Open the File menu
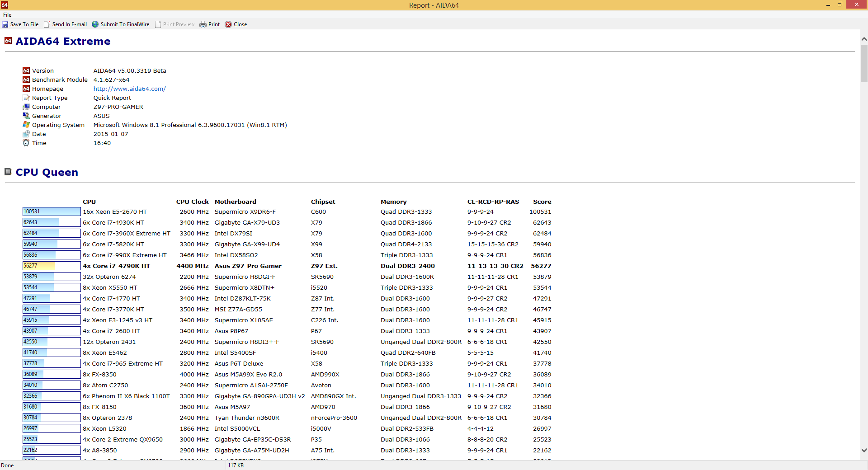 pyautogui.click(x=7, y=15)
